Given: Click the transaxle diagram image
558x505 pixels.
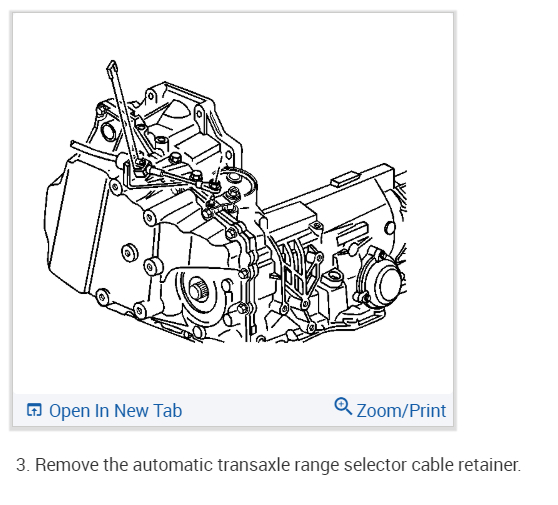Looking at the screenshot, I should (226, 201).
